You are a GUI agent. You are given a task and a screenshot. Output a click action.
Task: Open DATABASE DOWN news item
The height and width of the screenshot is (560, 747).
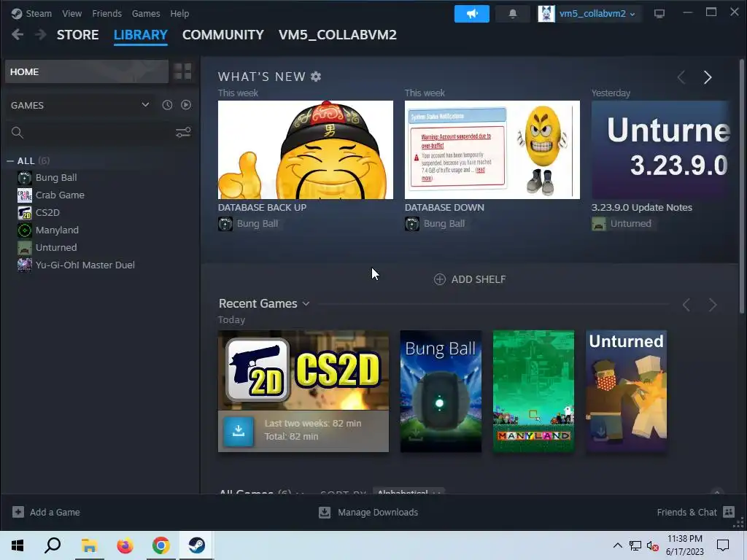coord(492,149)
